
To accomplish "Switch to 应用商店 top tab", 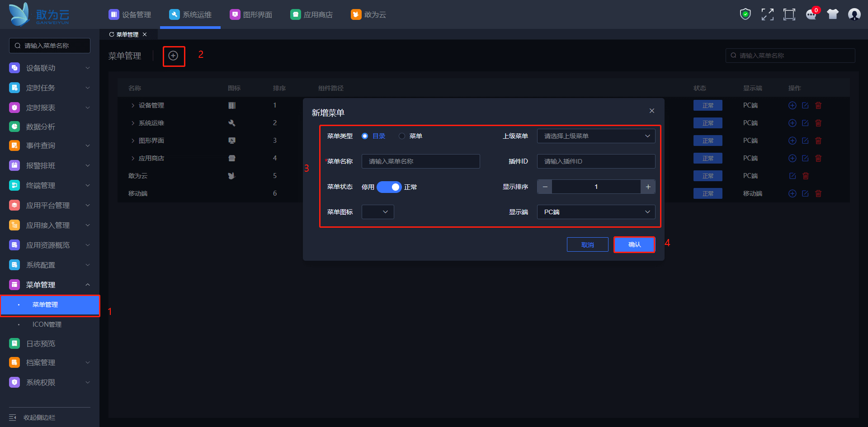I will (311, 14).
